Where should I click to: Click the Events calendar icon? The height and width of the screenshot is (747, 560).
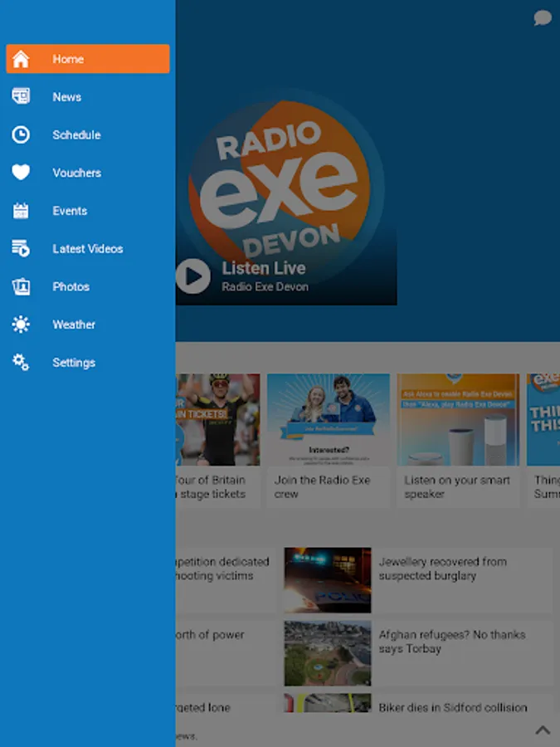[x=21, y=210]
